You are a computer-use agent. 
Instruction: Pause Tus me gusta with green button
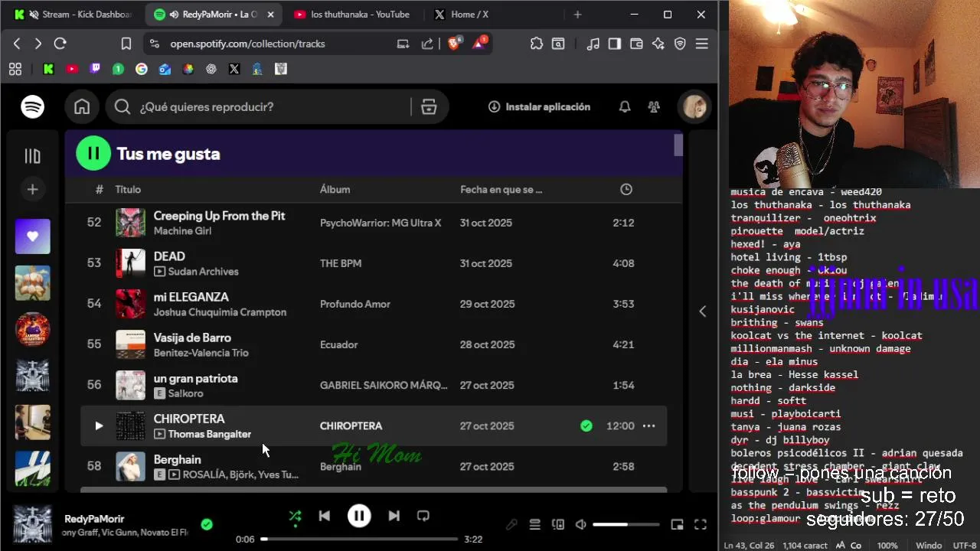(x=93, y=154)
